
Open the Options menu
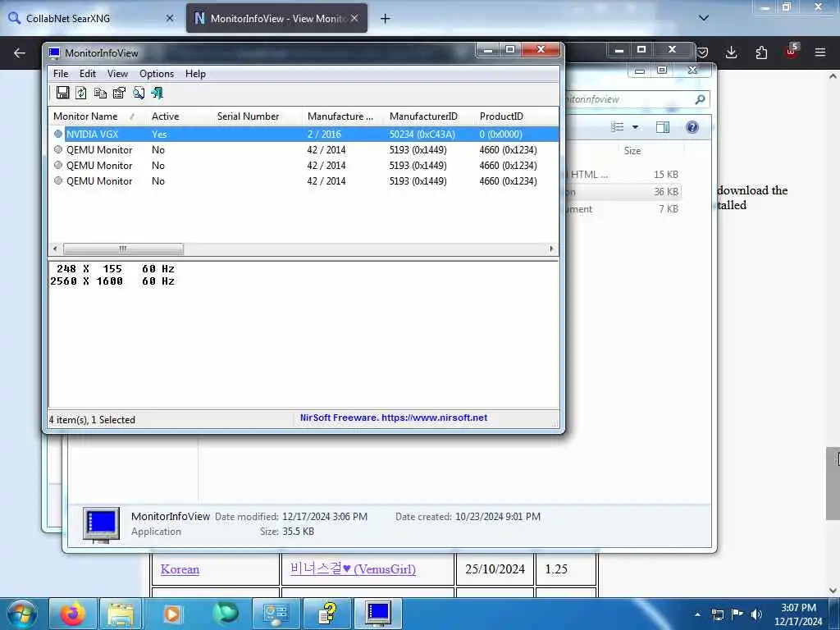(157, 73)
